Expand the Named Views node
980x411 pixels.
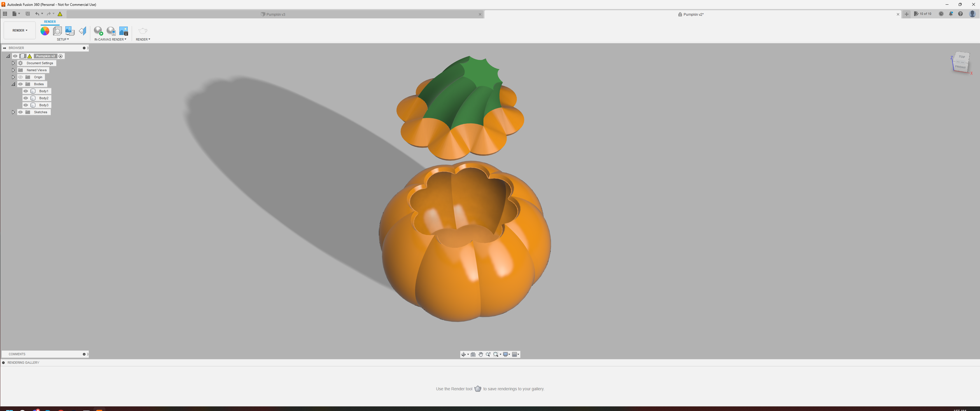tap(13, 70)
